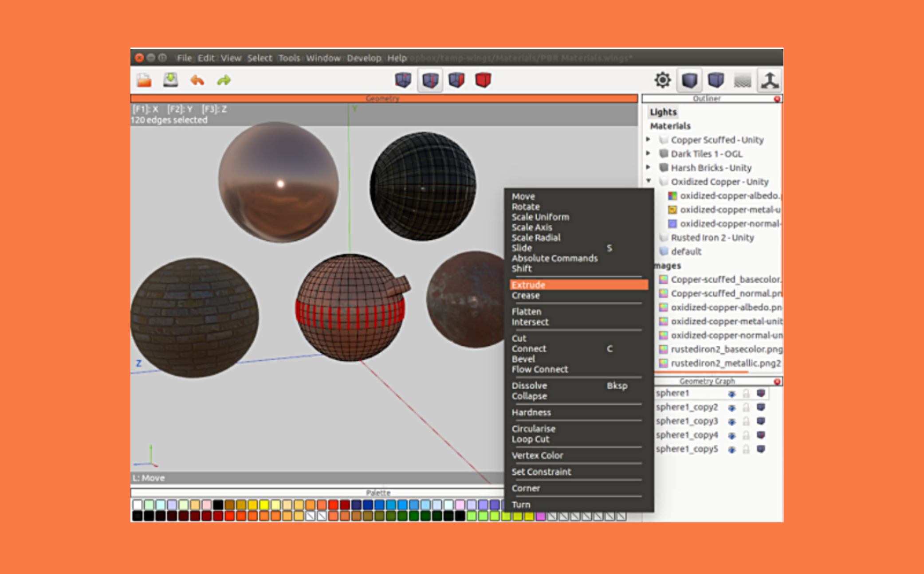The image size is (924, 574).
Task: Click the oxidized-copper-albedo texture icon in Materials
Action: tap(672, 196)
